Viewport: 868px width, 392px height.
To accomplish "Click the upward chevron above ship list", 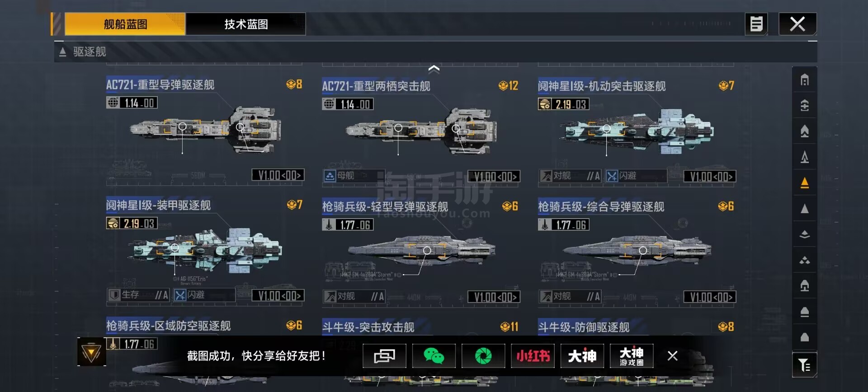I will coord(434,69).
